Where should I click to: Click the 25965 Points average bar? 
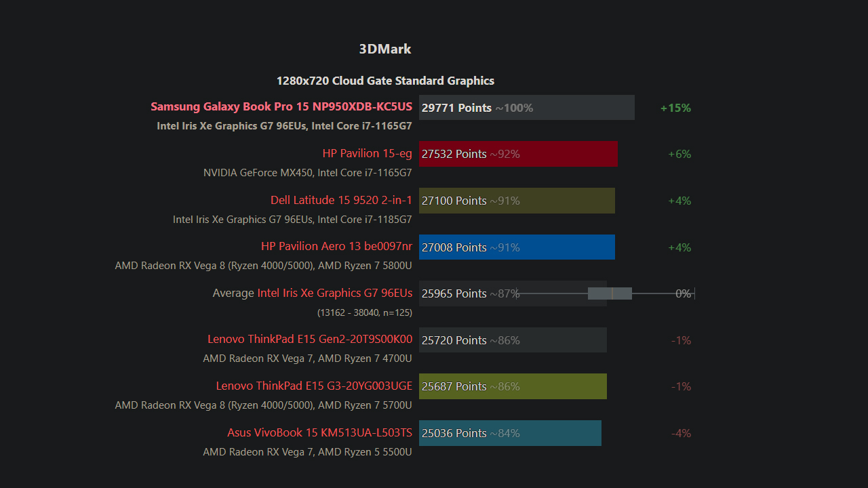click(x=513, y=293)
